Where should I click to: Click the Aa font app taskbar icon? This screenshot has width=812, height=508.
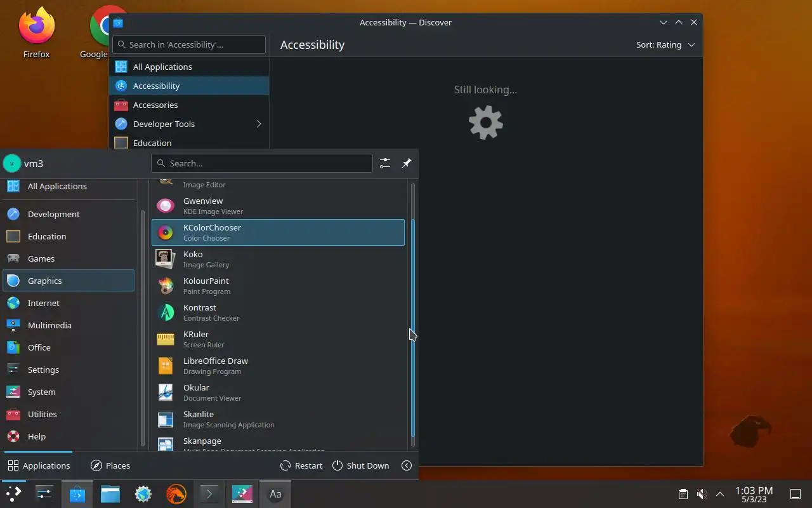[275, 494]
